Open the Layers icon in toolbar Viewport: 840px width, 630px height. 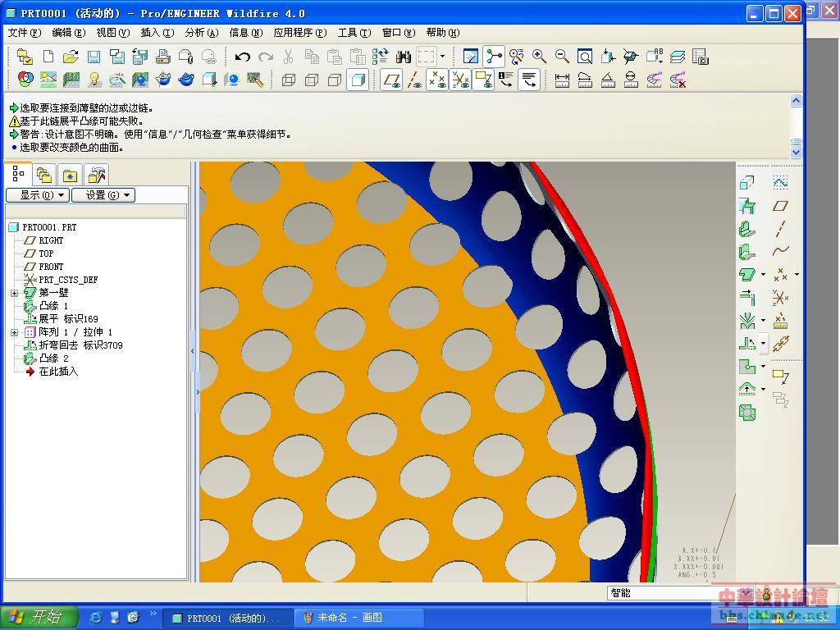[x=677, y=57]
